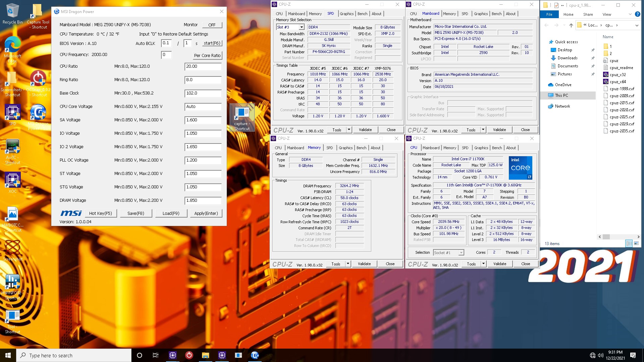Screen dimensions: 644x362
Task: Go up one folder in Explorer
Action: click(x=571, y=25)
